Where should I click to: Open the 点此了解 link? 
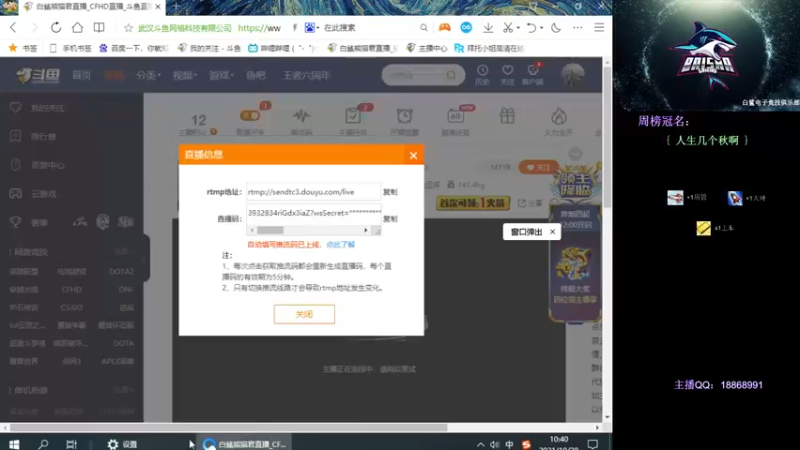[340, 245]
